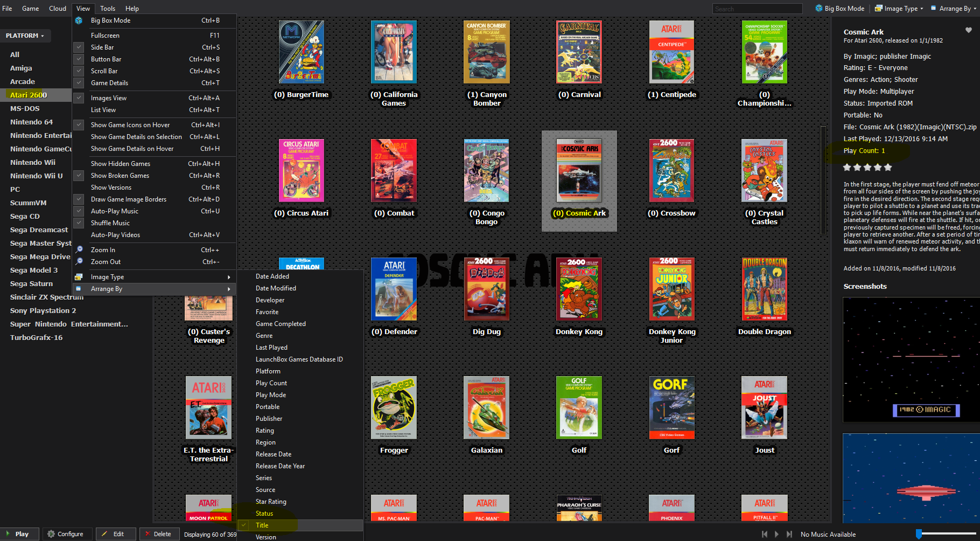Image resolution: width=980 pixels, height=541 pixels.
Task: Click the Image Type icon in the View menu
Action: (79, 277)
